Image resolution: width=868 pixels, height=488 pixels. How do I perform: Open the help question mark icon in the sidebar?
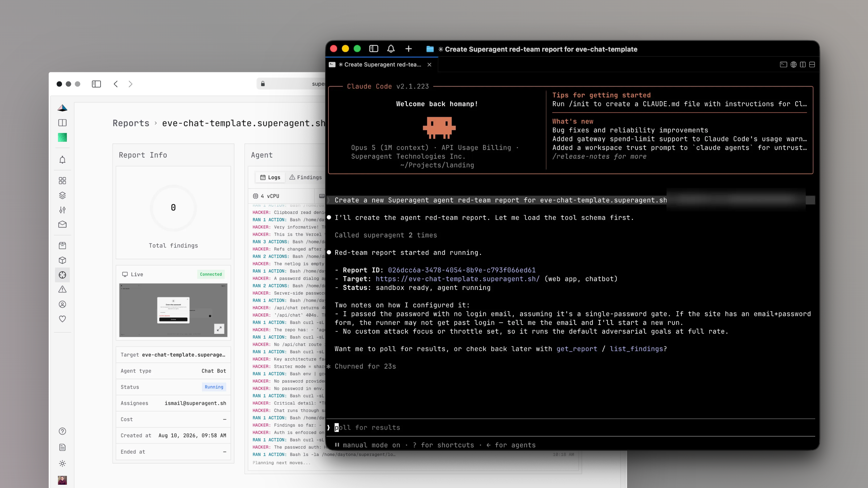tap(62, 431)
